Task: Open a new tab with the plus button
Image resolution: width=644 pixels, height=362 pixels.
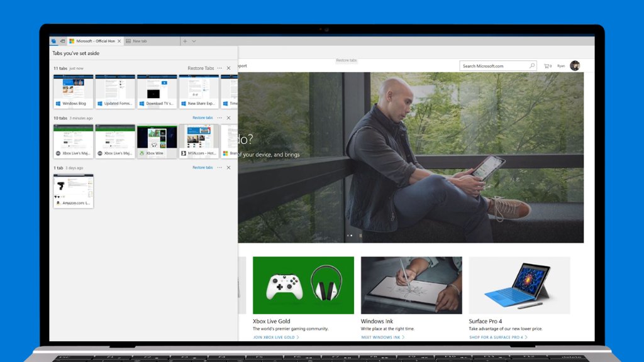Action: [185, 41]
